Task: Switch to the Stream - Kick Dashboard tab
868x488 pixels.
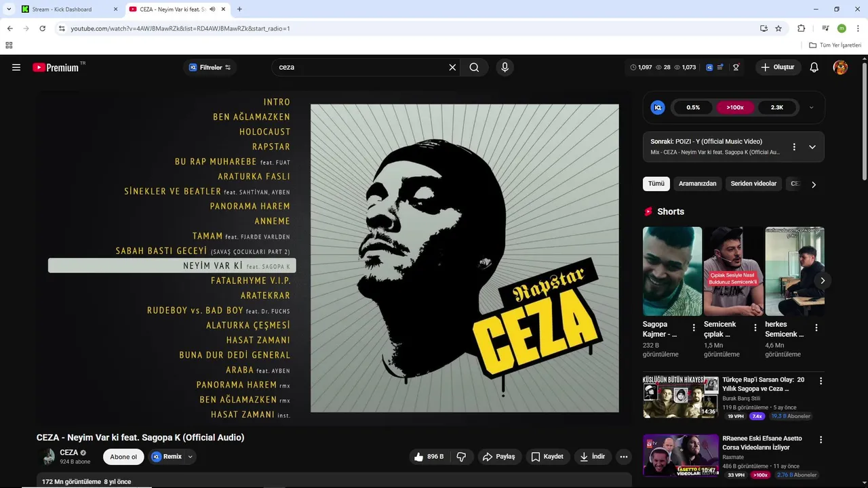Action: click(68, 9)
